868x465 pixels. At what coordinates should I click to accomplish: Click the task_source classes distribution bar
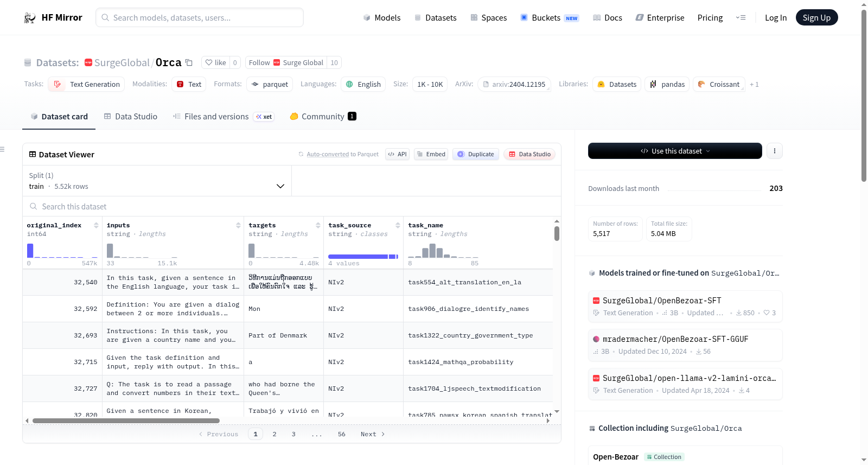click(x=363, y=256)
